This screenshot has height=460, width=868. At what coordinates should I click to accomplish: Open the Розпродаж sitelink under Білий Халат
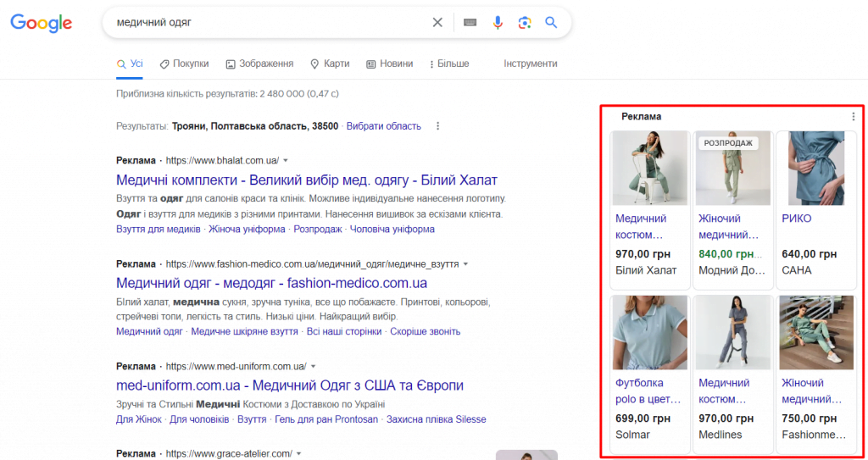click(x=318, y=230)
